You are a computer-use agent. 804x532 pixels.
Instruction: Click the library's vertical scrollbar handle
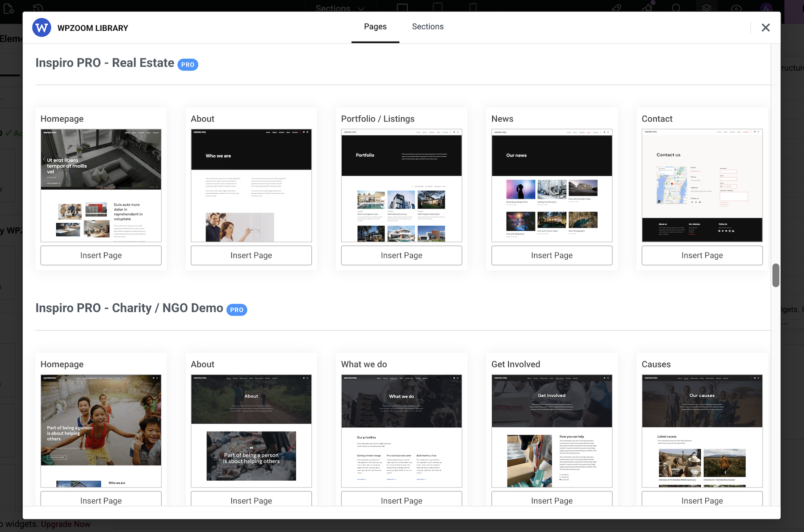(x=776, y=275)
